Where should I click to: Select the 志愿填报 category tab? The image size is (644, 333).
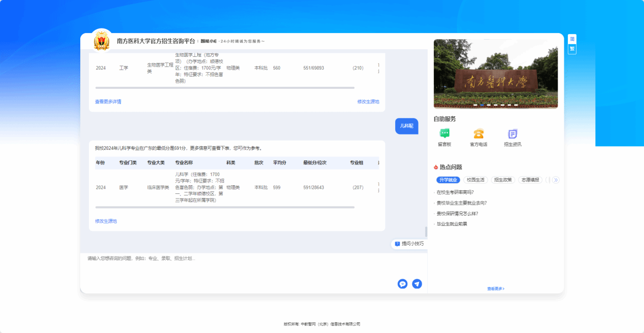tap(530, 180)
